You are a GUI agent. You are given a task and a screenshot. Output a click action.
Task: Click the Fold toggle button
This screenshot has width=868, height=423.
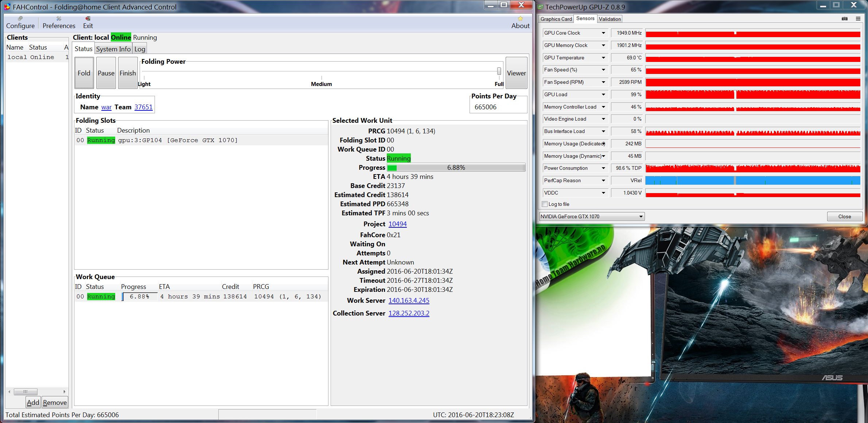(x=84, y=73)
